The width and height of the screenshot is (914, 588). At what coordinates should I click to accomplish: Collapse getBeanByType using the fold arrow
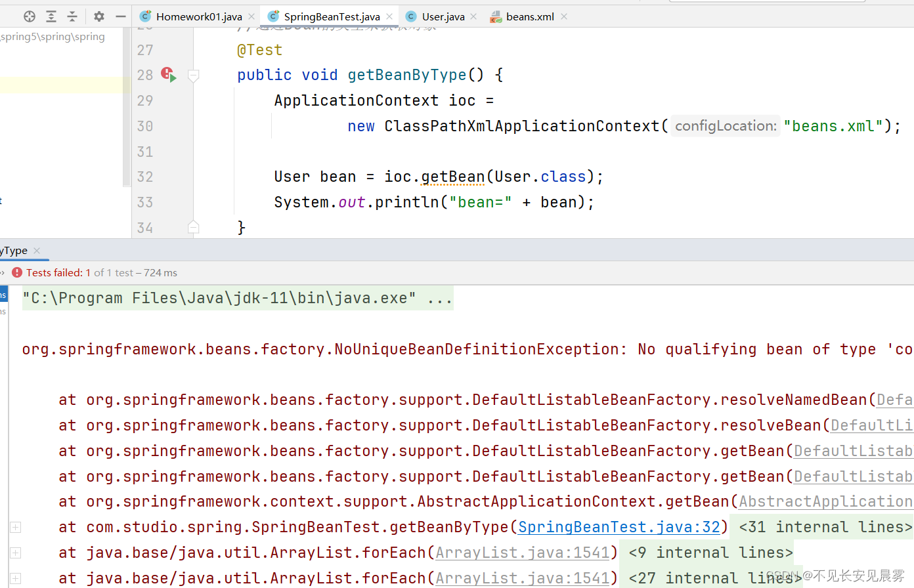193,75
